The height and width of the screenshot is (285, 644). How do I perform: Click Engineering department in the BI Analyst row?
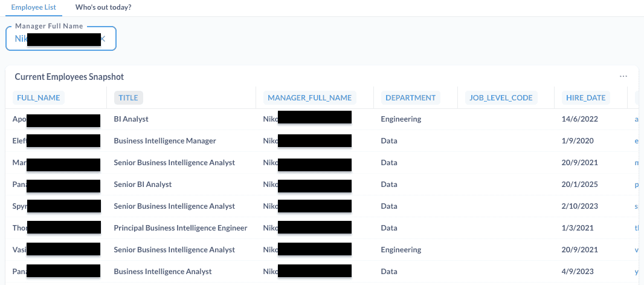[401, 119]
